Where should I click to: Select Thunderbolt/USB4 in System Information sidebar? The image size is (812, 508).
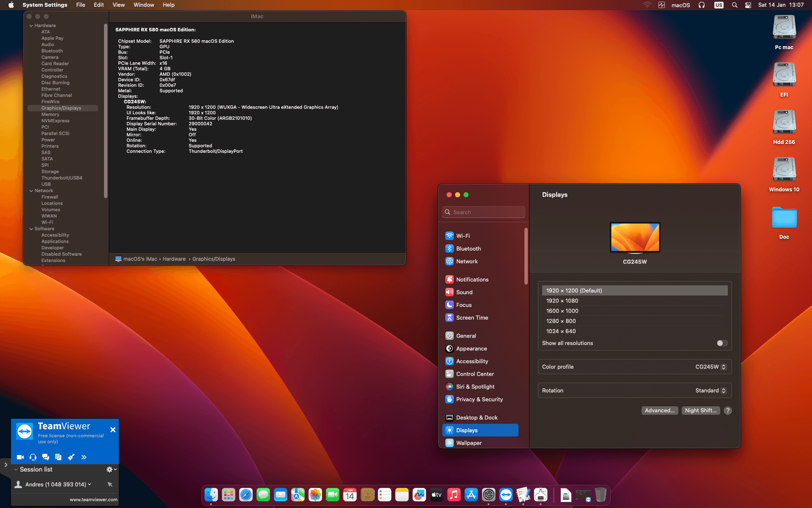tap(62, 178)
